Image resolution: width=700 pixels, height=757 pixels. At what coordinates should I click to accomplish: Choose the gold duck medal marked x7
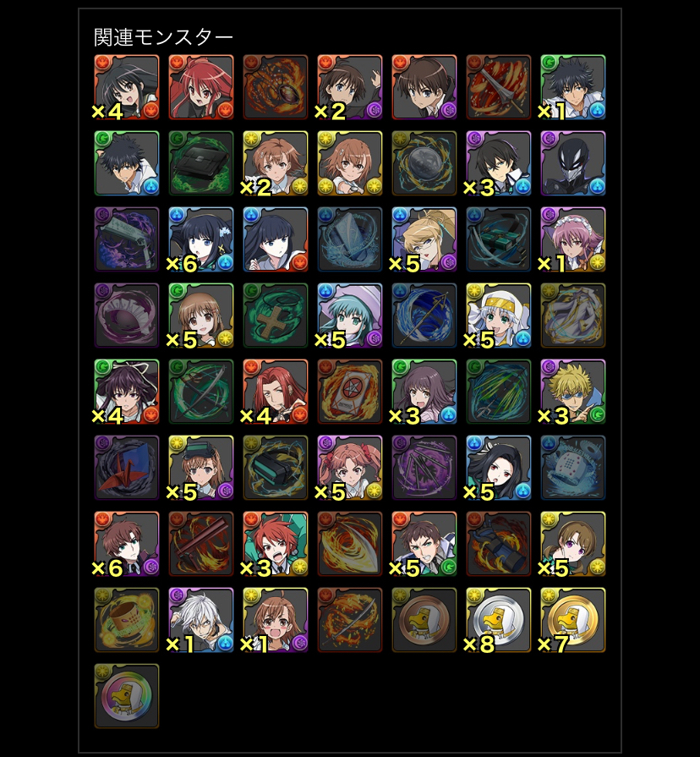[x=572, y=620]
